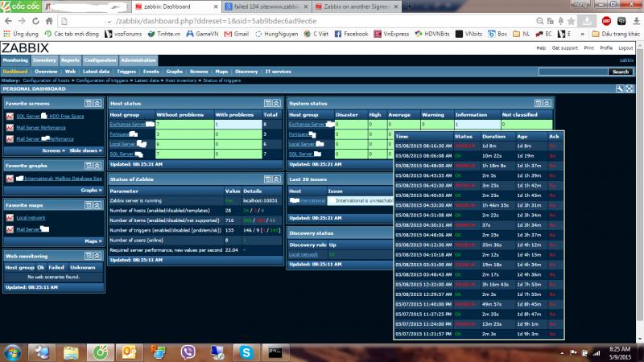
Task: Collapse the Favorite screens widget
Action: coord(97,104)
